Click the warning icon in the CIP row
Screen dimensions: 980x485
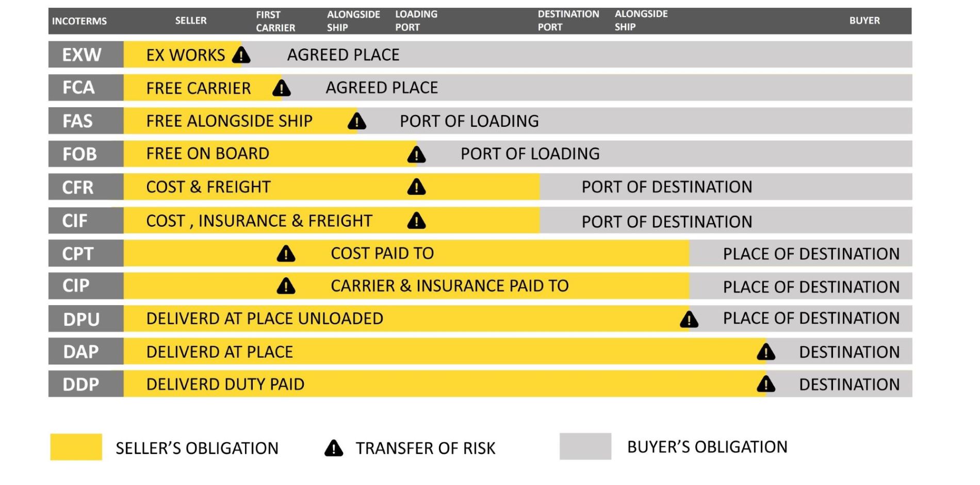coord(286,286)
